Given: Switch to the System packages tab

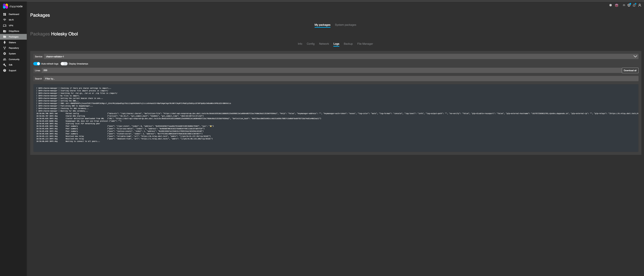Looking at the screenshot, I should [346, 25].
